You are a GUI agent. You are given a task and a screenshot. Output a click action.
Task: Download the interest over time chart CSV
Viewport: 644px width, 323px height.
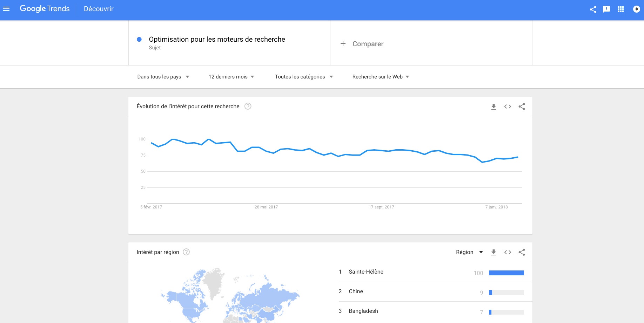point(494,106)
